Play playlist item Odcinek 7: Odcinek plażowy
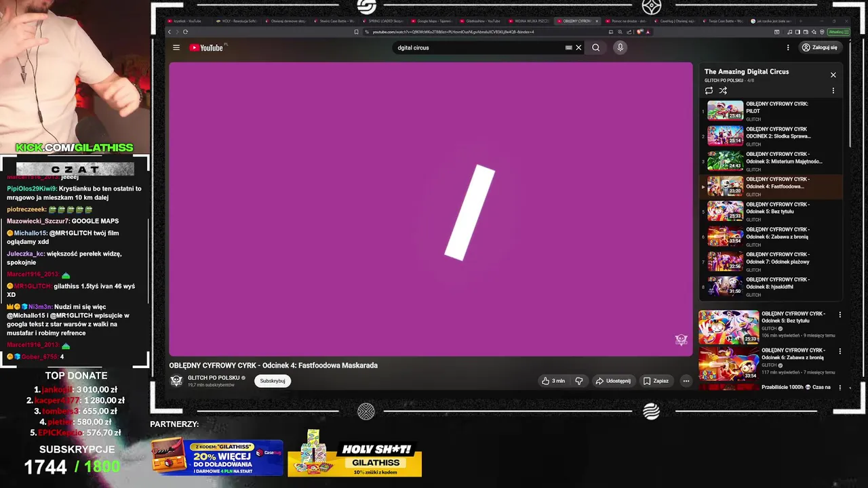The width and height of the screenshot is (868, 488). click(x=772, y=261)
